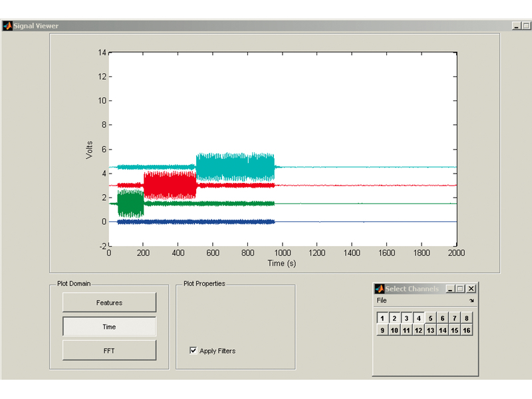
Task: Maximize the Select Channels window
Action: pyautogui.click(x=460, y=289)
